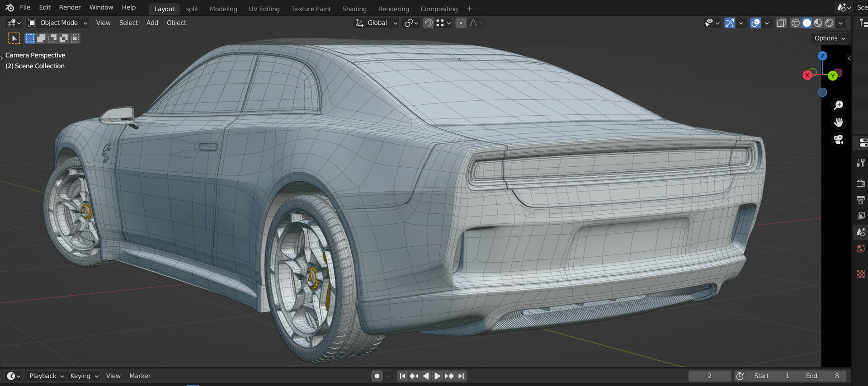
Task: Open the viewport View menu
Action: [x=103, y=23]
